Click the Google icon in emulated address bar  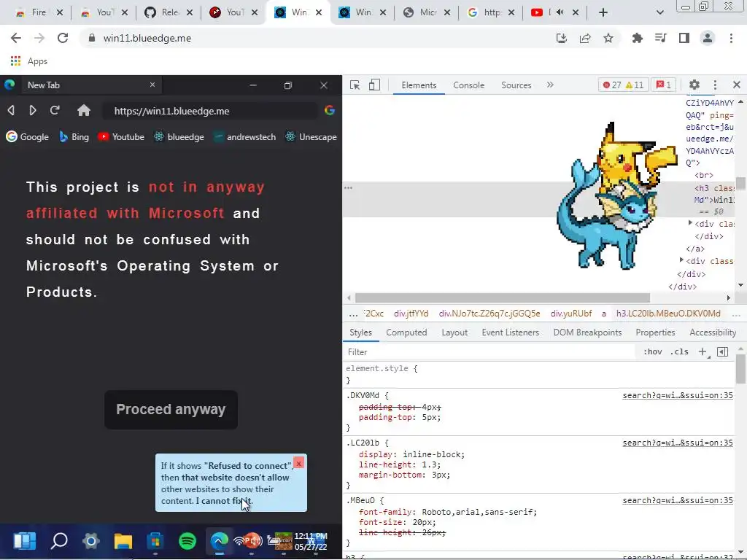point(330,111)
